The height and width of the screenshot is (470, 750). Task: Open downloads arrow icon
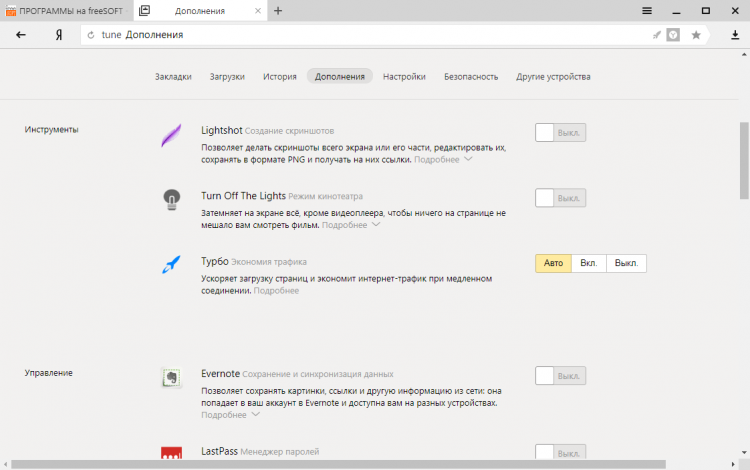tap(735, 35)
